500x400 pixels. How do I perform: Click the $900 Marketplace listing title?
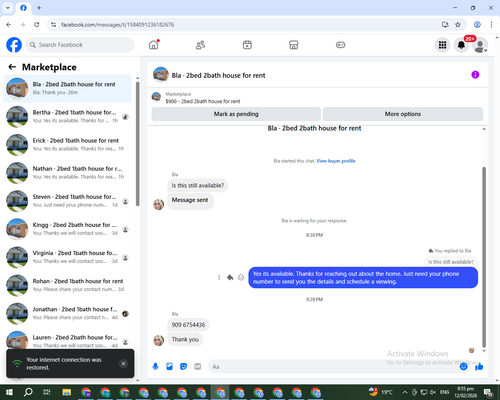click(x=203, y=101)
